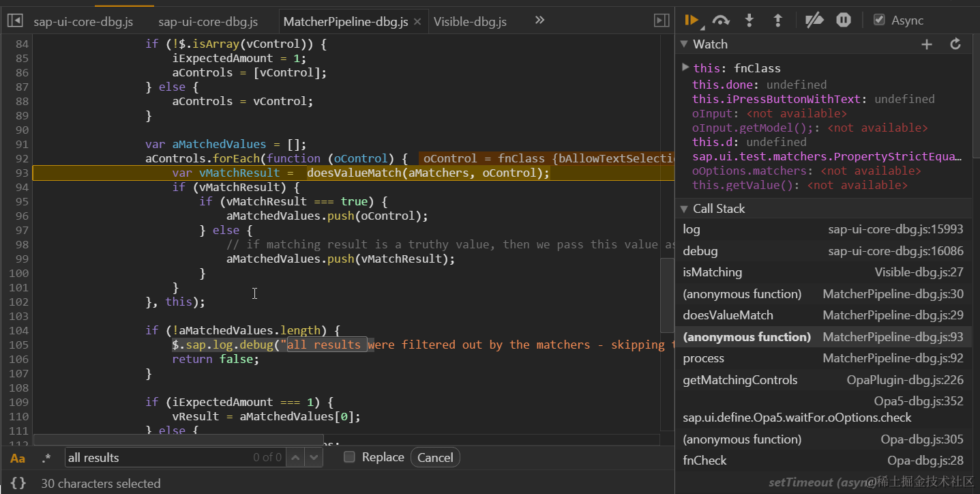The width and height of the screenshot is (980, 494).
Task: Select the 'log' call stack frame
Action: [x=823, y=230]
